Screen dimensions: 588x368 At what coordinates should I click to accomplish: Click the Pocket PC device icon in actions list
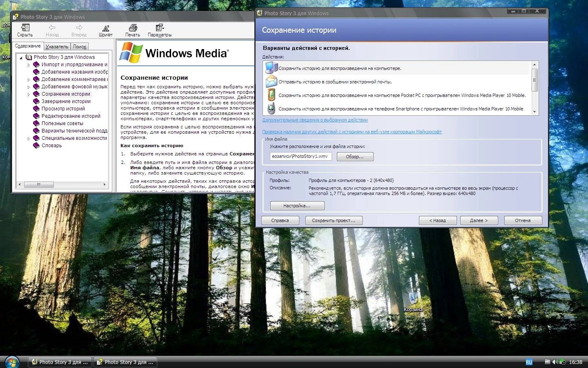click(x=271, y=95)
